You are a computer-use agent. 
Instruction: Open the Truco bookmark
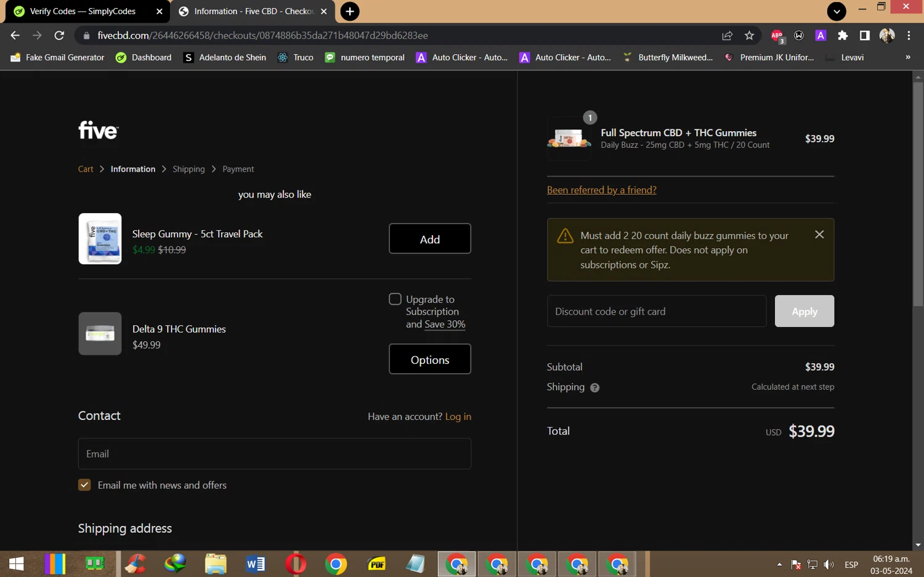[296, 57]
